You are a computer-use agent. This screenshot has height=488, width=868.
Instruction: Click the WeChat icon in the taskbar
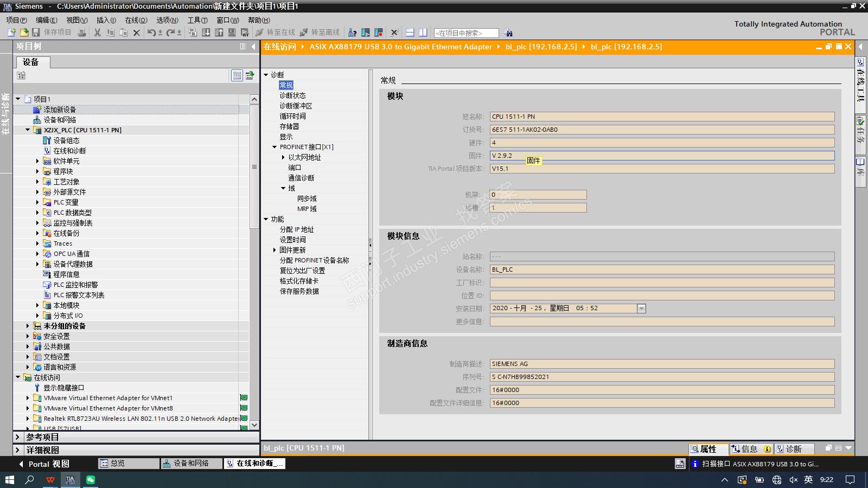coord(91,480)
